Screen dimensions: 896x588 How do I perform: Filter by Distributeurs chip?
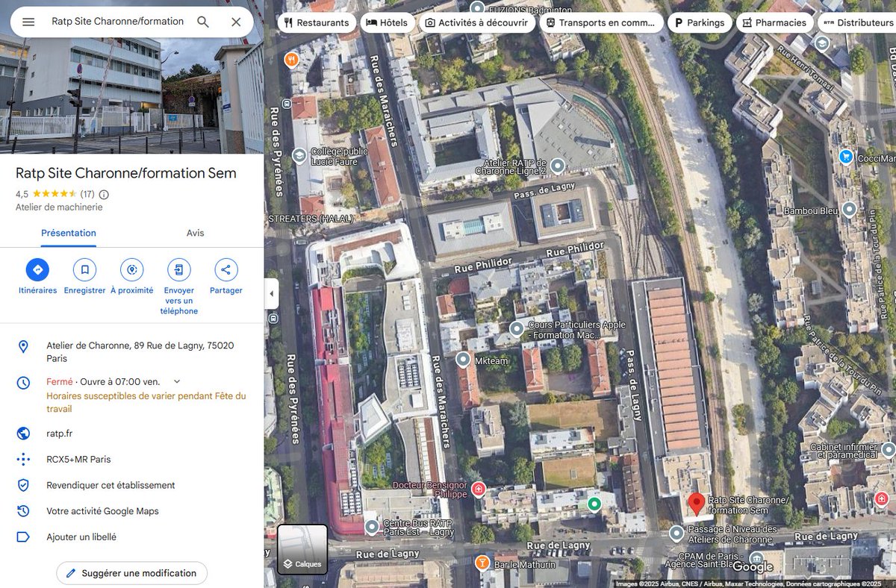pyautogui.click(x=857, y=22)
